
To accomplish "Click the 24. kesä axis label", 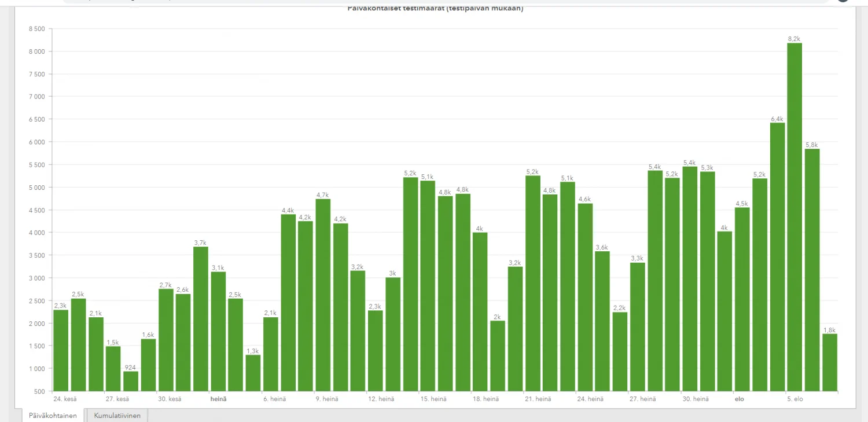I will click(64, 399).
